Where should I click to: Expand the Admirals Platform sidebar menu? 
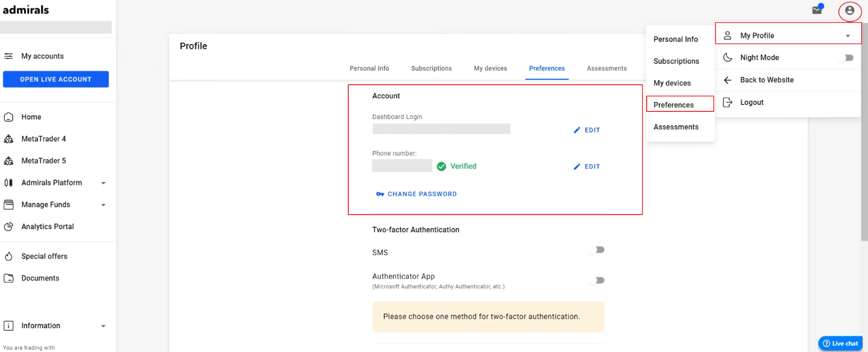103,183
